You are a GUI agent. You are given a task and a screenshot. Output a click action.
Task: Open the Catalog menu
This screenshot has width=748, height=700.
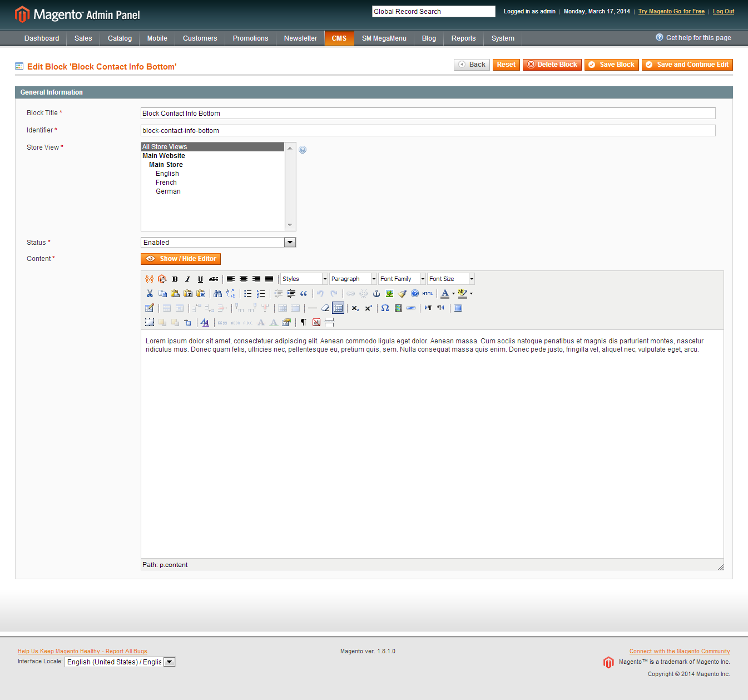tap(120, 38)
